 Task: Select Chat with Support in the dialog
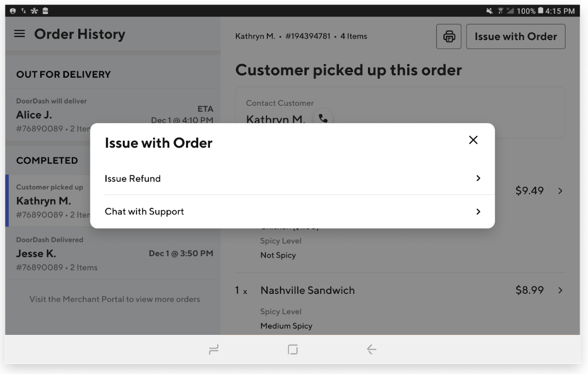[x=145, y=211]
